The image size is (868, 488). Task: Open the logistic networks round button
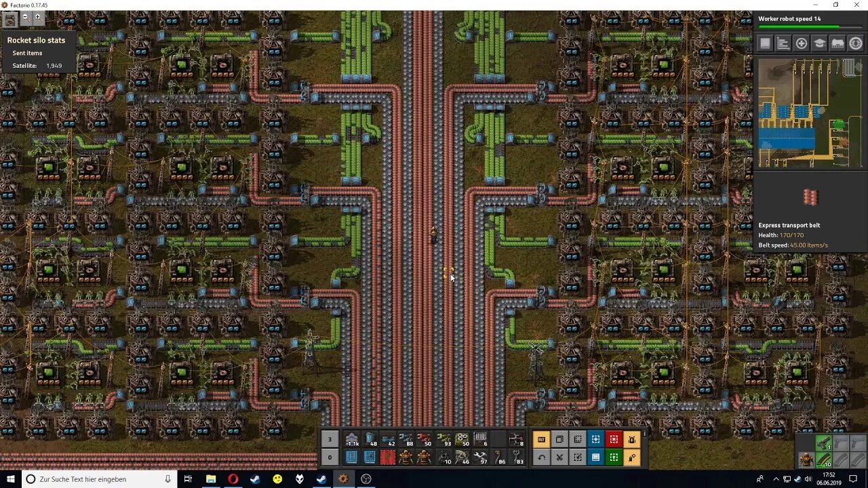point(856,43)
